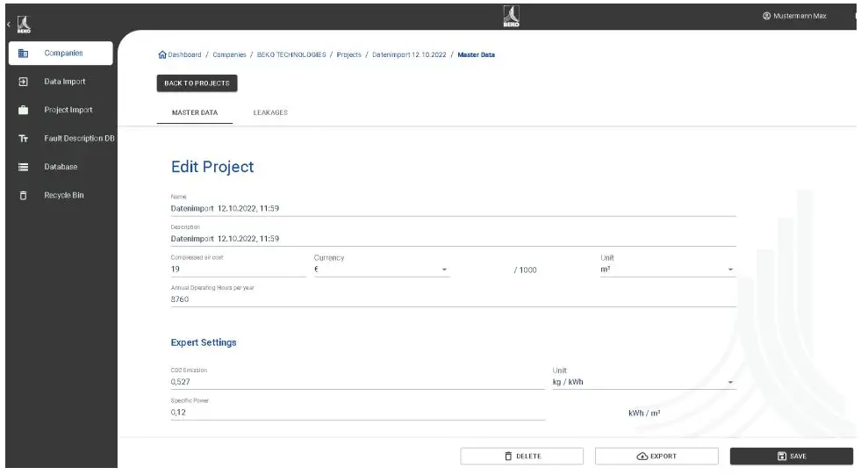
Task: Click the Fault Description DB text icon
Action: click(23, 139)
